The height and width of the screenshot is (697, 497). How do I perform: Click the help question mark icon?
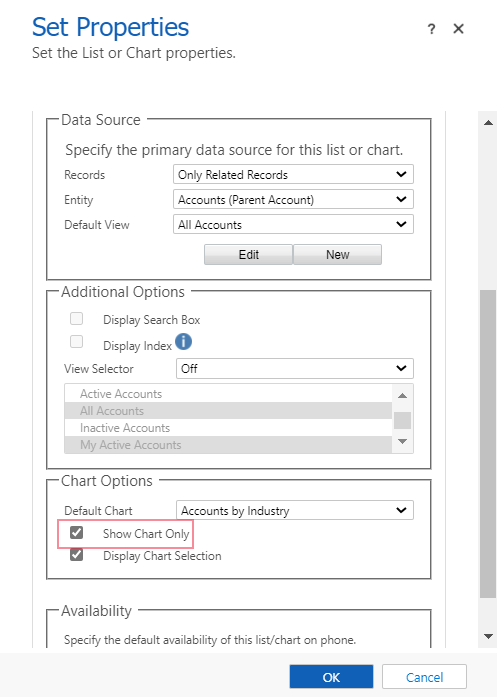pyautogui.click(x=431, y=29)
